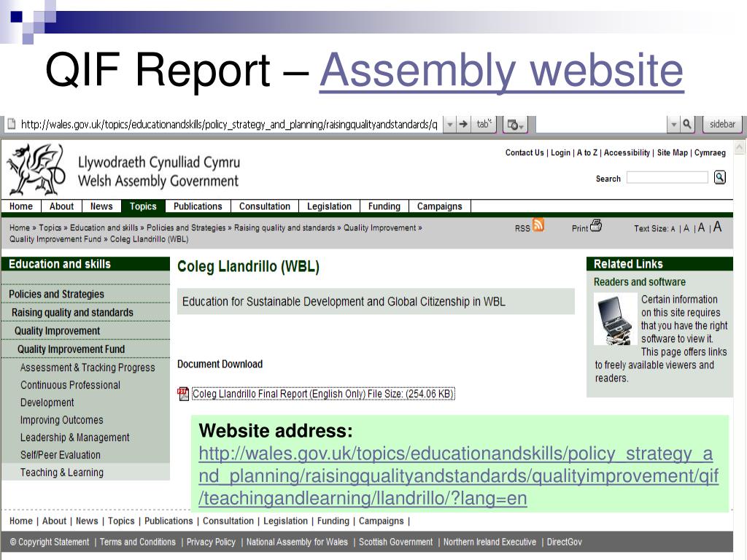Screen dimensions: 747x560
Task: Select the Publications tab in main navigation
Action: point(198,206)
